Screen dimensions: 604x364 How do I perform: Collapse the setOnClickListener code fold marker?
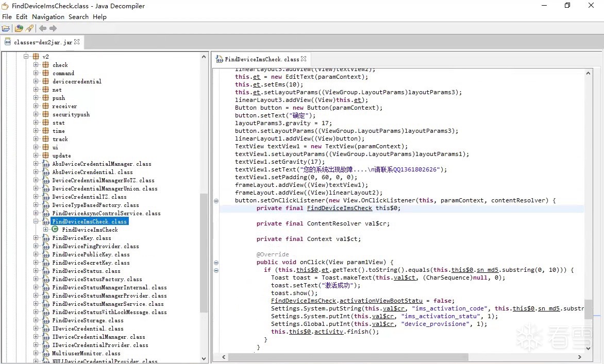(216, 201)
